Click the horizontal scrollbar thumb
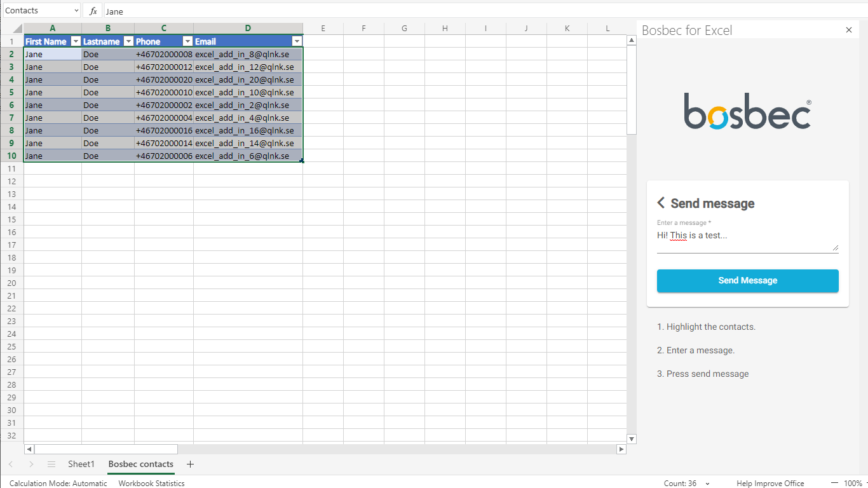The height and width of the screenshot is (488, 868). (106, 449)
